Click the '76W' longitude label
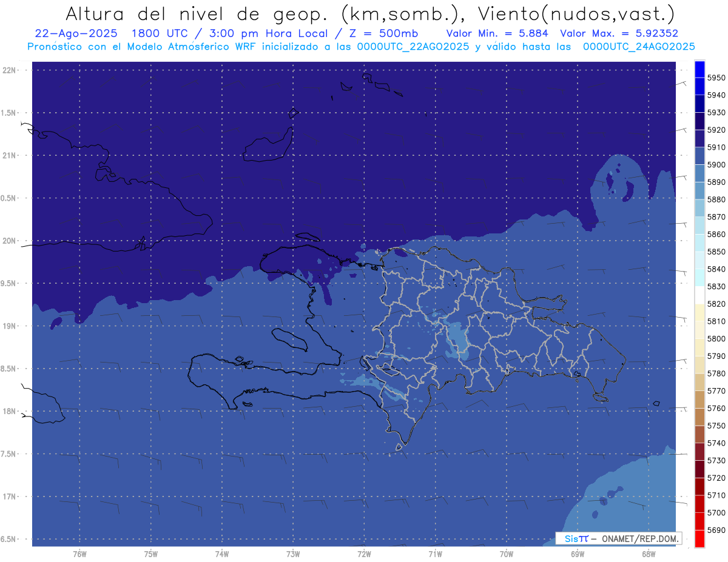 pyautogui.click(x=79, y=554)
